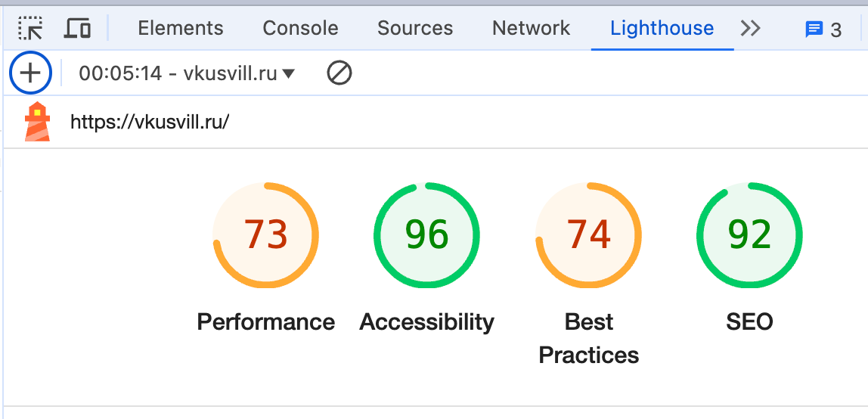The width and height of the screenshot is (868, 419).
Task: Jump to the Best Practices label
Action: [588, 338]
